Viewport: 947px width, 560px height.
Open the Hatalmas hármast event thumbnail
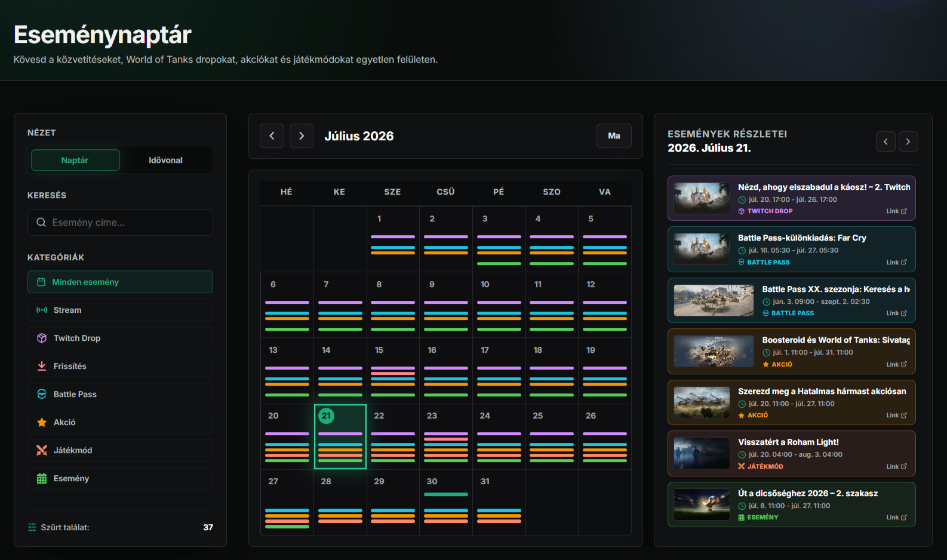pyautogui.click(x=702, y=402)
